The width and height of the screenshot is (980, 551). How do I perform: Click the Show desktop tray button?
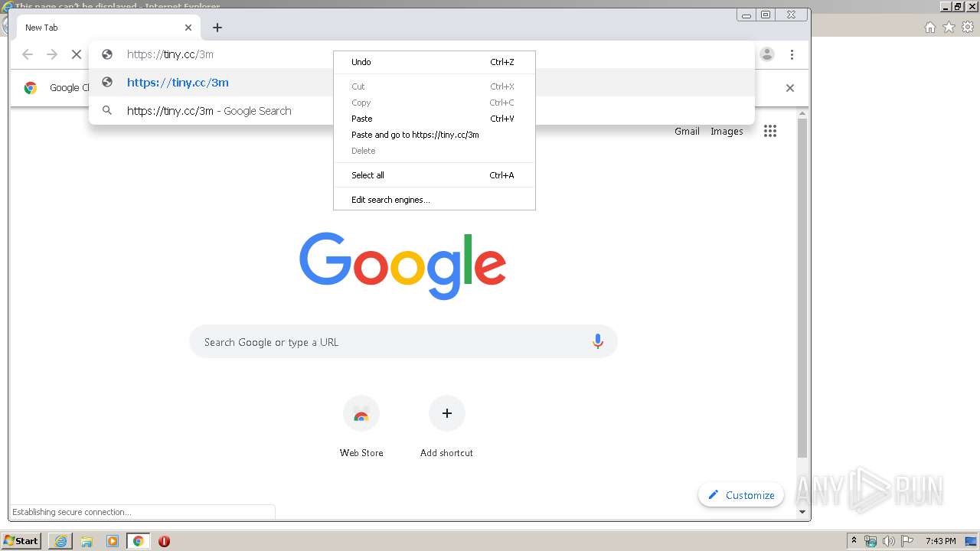pyautogui.click(x=972, y=541)
